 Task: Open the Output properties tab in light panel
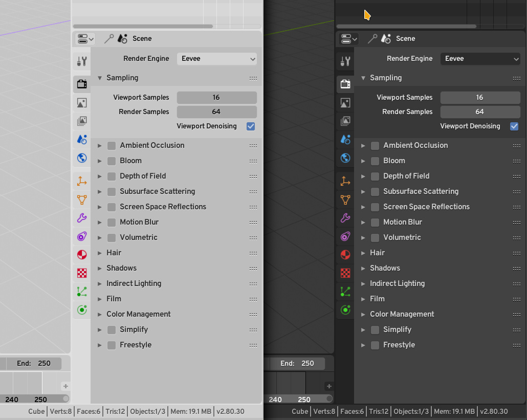pyautogui.click(x=82, y=103)
